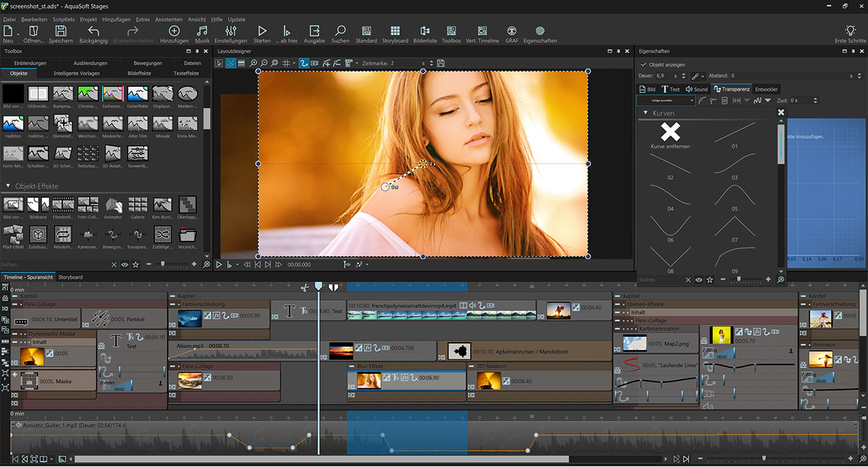Open the Projekt menu
This screenshot has width=868, height=467.
(x=88, y=20)
